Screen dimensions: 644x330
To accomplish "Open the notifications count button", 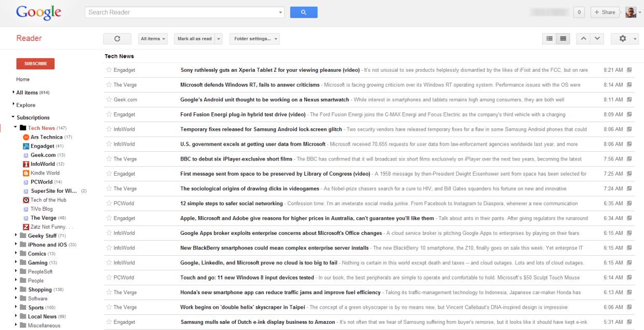I will tap(579, 12).
